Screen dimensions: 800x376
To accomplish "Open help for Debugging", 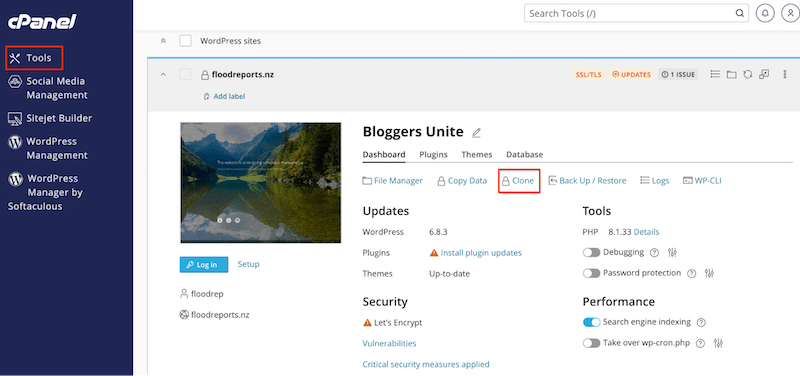I will pyautogui.click(x=655, y=253).
